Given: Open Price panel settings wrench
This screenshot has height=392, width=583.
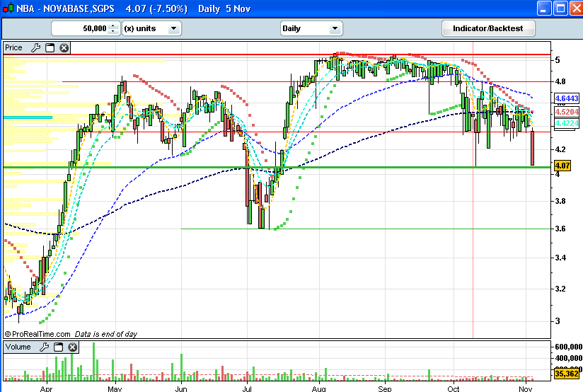Looking at the screenshot, I should click(x=35, y=47).
